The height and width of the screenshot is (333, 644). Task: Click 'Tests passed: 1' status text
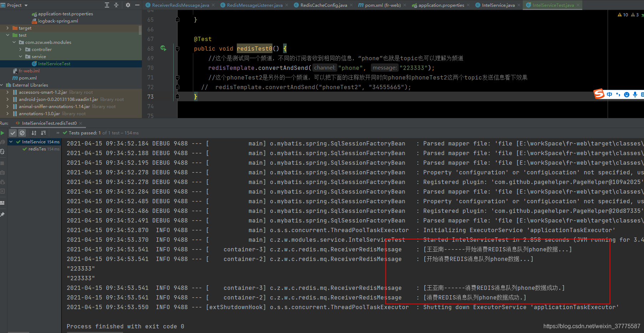(x=85, y=133)
